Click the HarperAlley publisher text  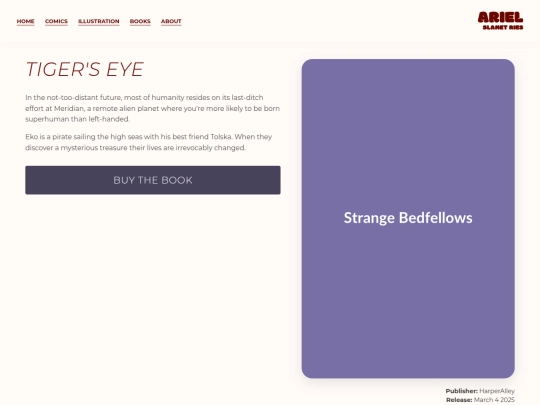497,391
